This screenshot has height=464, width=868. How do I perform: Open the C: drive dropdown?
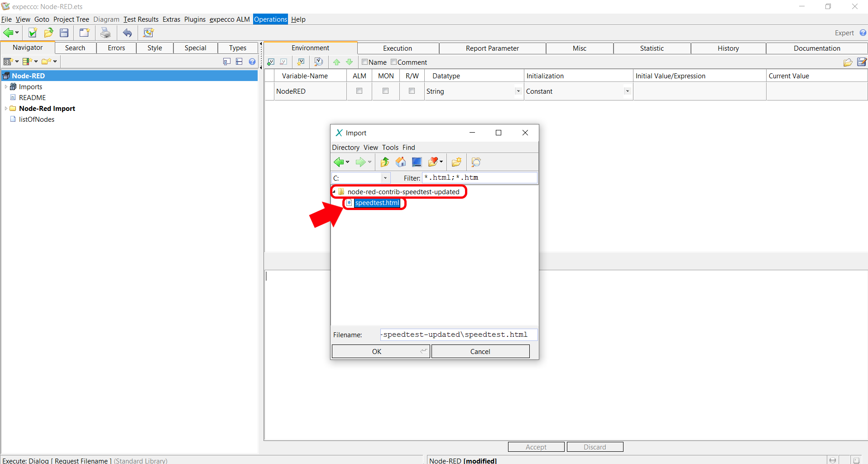click(385, 178)
